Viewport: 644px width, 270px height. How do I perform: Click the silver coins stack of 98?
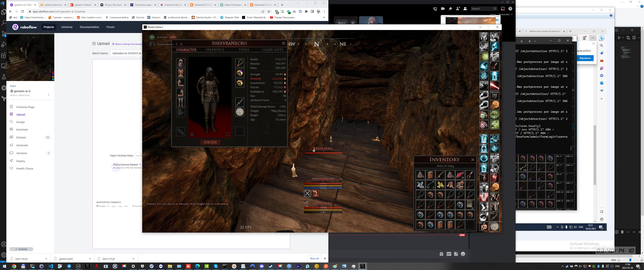[x=420, y=185]
